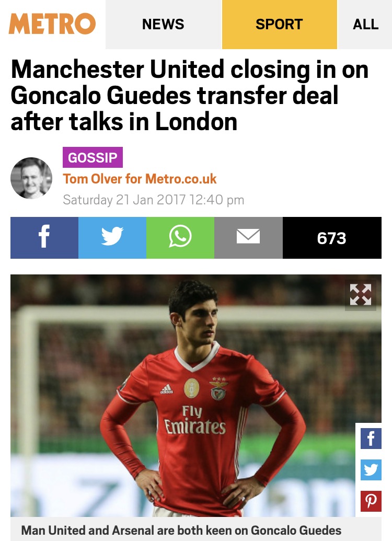Share article through WhatsApp
Screen dimensions: 392x541
click(x=180, y=237)
